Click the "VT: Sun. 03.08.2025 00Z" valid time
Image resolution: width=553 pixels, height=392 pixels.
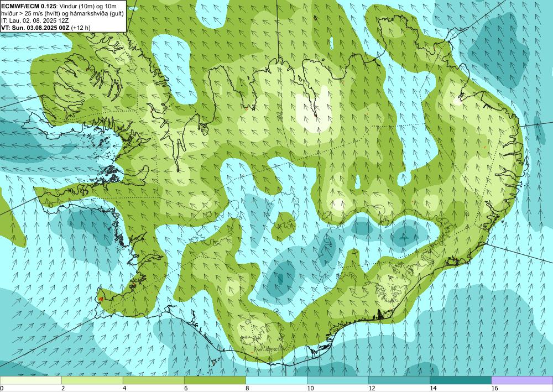coord(35,28)
